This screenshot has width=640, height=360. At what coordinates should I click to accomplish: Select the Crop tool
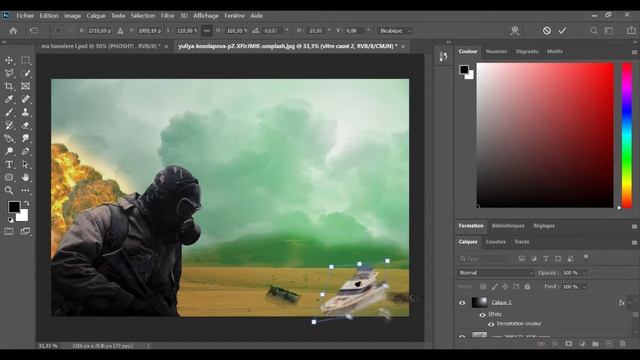(x=9, y=86)
